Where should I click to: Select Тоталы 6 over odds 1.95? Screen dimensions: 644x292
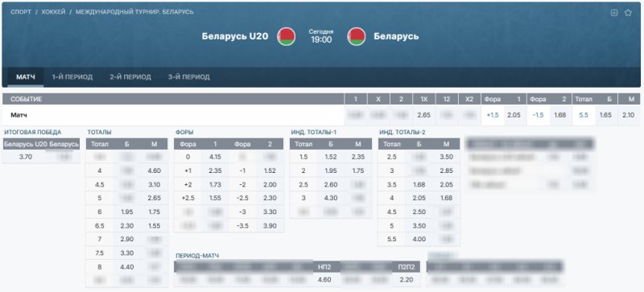click(126, 212)
